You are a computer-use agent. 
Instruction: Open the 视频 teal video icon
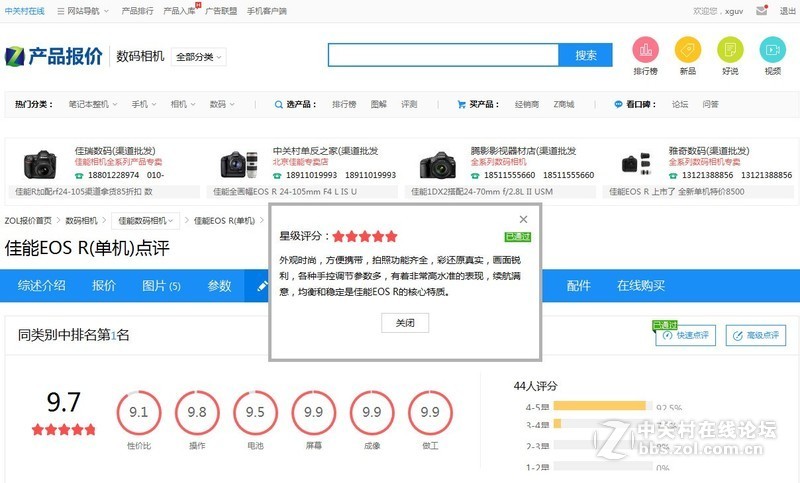tap(772, 50)
